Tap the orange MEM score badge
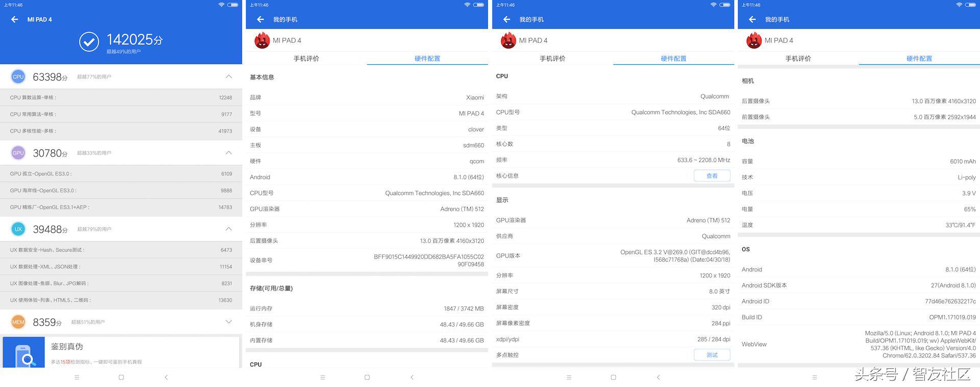980x387 pixels. tap(18, 322)
